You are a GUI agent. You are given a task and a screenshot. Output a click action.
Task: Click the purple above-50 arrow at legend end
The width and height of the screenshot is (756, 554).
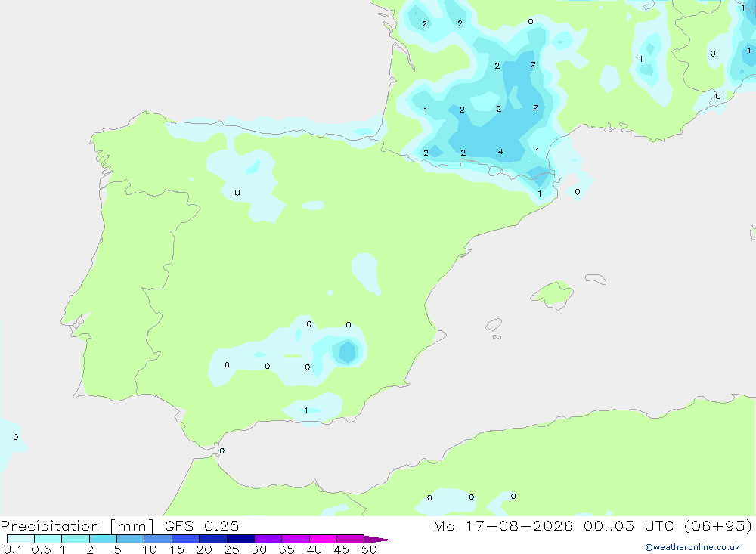point(378,540)
